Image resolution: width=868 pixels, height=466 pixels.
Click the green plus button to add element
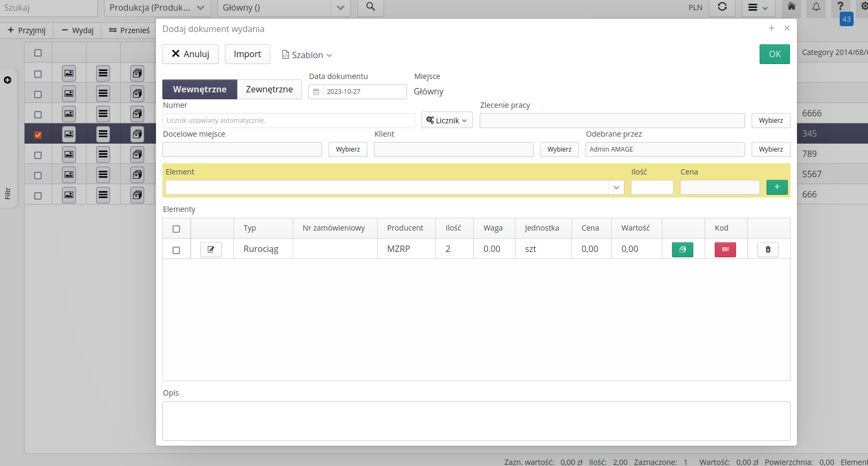click(x=777, y=187)
